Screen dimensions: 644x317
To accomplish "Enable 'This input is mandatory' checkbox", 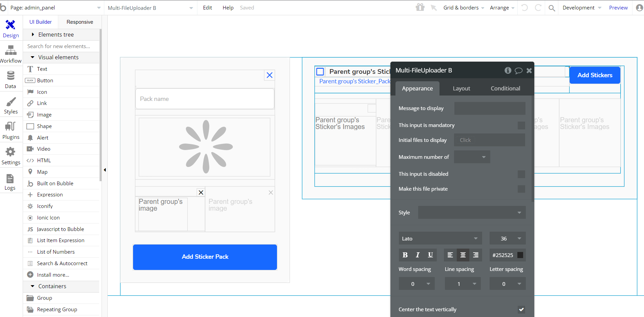I will tap(521, 125).
